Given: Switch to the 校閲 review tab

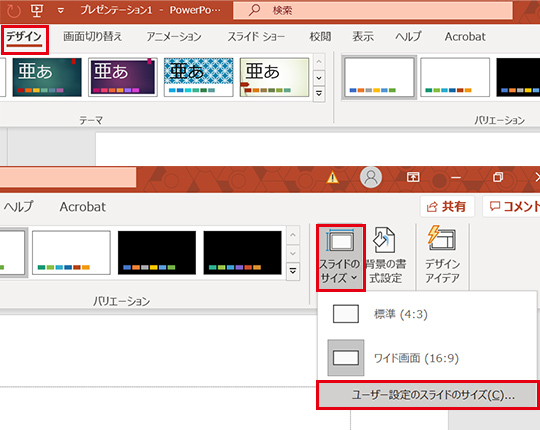Looking at the screenshot, I should 320,36.
